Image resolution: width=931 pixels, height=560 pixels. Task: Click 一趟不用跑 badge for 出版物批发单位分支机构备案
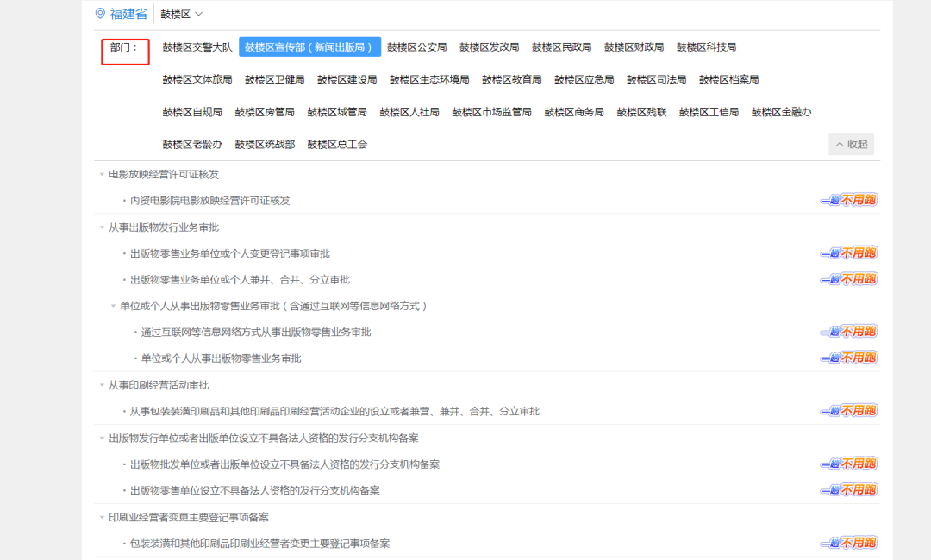pos(848,464)
